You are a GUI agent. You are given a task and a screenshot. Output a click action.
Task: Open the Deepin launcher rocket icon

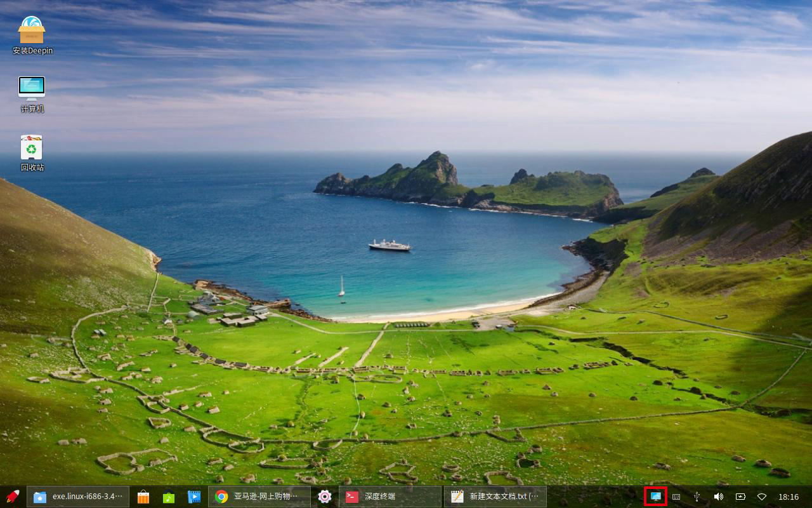[12, 497]
